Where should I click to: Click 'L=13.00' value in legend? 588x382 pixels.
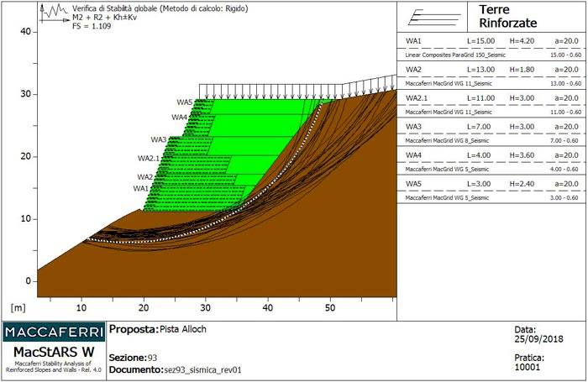tap(480, 70)
